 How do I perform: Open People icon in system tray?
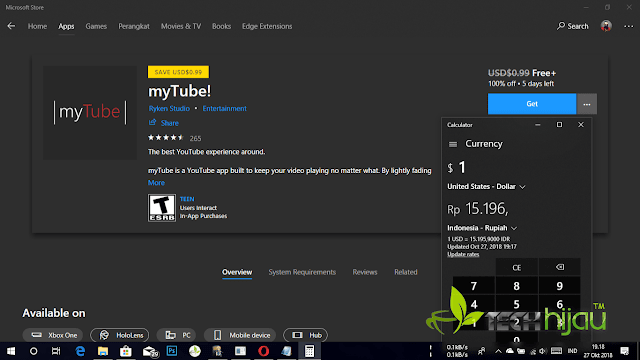click(x=482, y=351)
